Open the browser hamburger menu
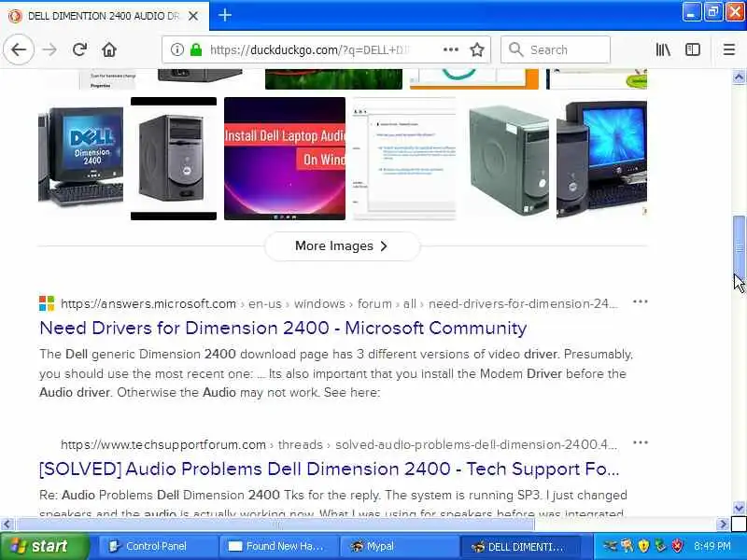 (x=729, y=49)
